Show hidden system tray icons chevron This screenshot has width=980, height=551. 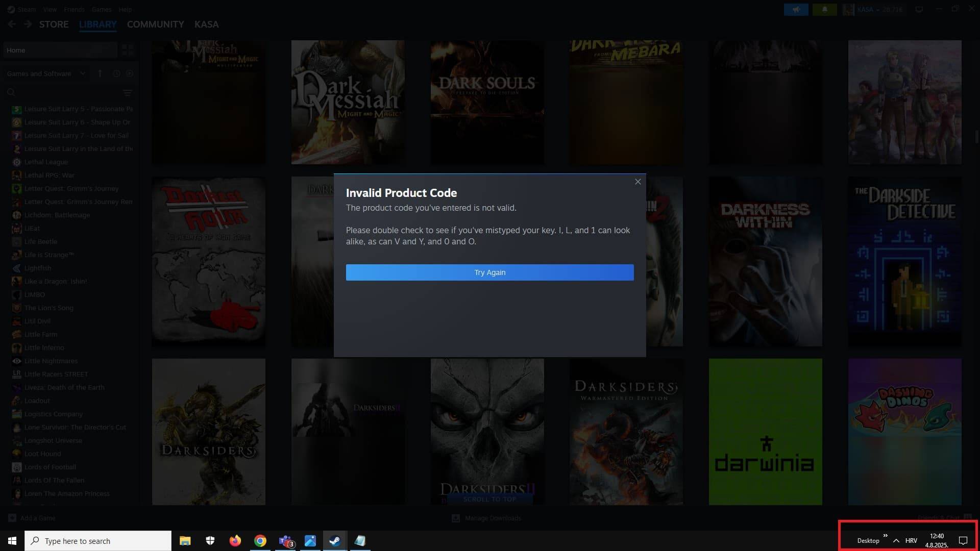pyautogui.click(x=896, y=541)
